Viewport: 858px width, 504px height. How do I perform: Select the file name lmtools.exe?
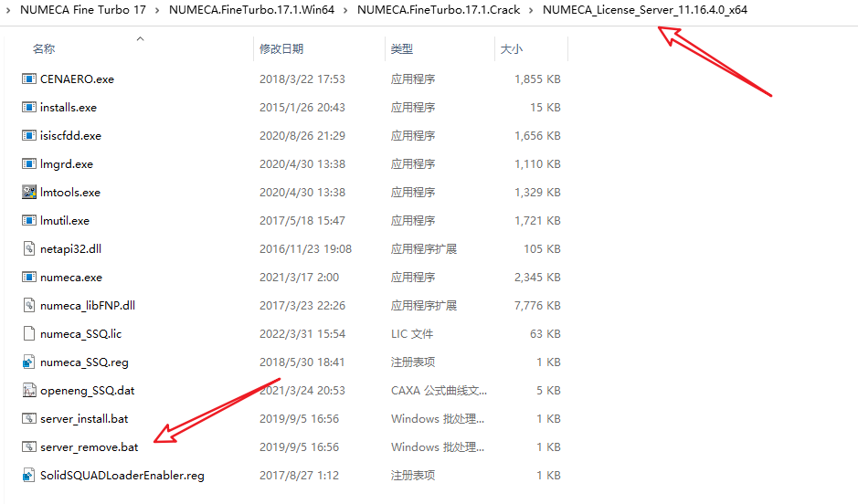(70, 193)
